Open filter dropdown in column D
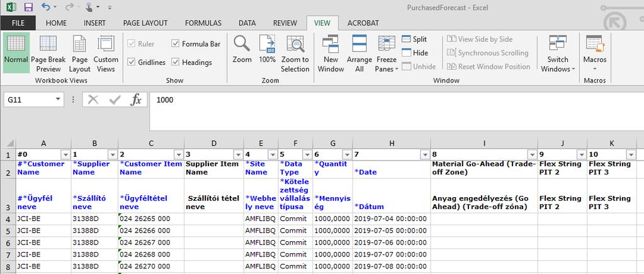644x274 pixels. click(238, 154)
